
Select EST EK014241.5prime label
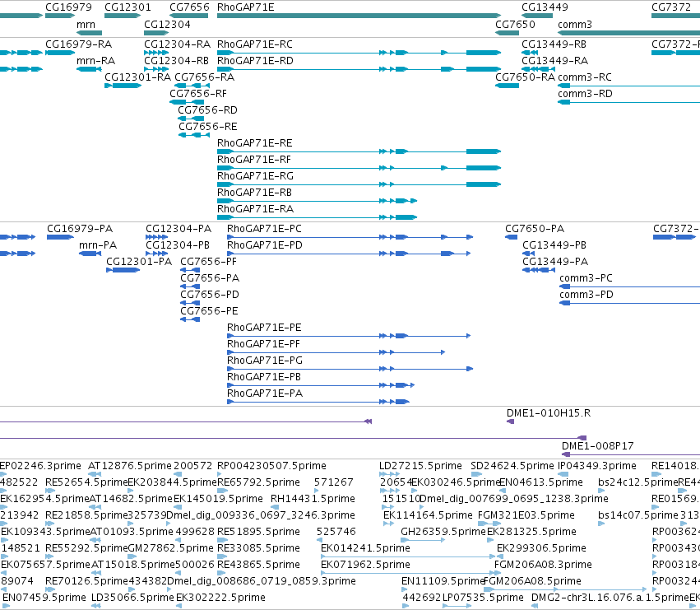pos(365,548)
